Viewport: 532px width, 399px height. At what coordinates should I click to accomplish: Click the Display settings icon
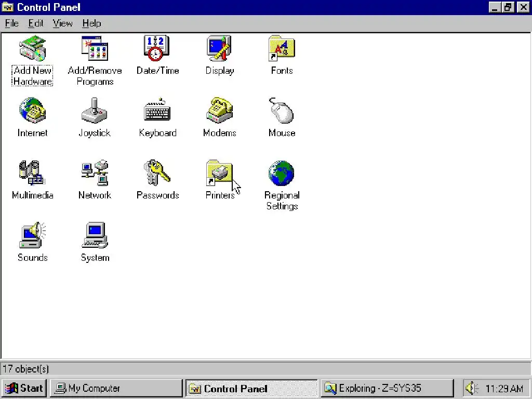(x=220, y=48)
